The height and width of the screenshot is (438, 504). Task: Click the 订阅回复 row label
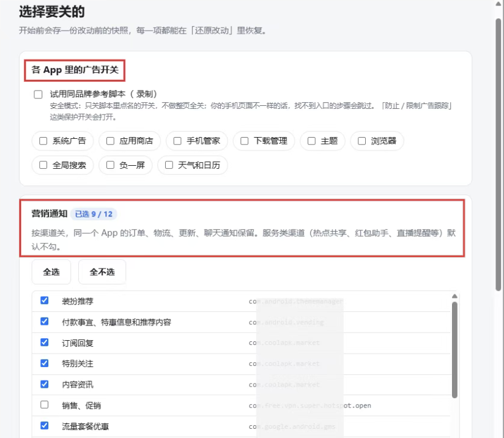(x=78, y=343)
